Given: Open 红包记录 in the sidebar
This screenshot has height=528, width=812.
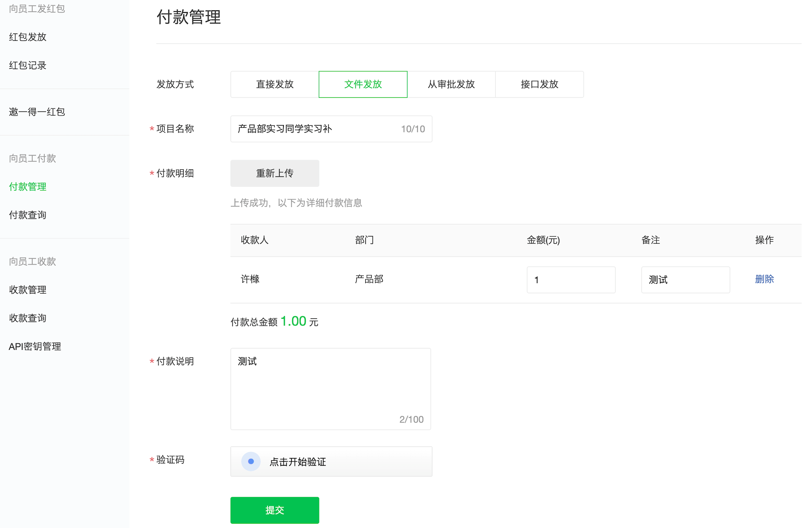Looking at the screenshot, I should tap(28, 66).
